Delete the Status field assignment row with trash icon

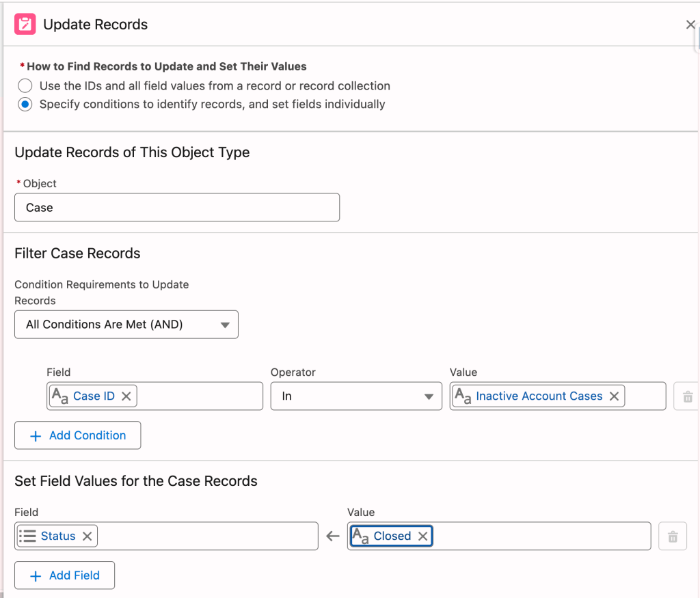pyautogui.click(x=673, y=536)
